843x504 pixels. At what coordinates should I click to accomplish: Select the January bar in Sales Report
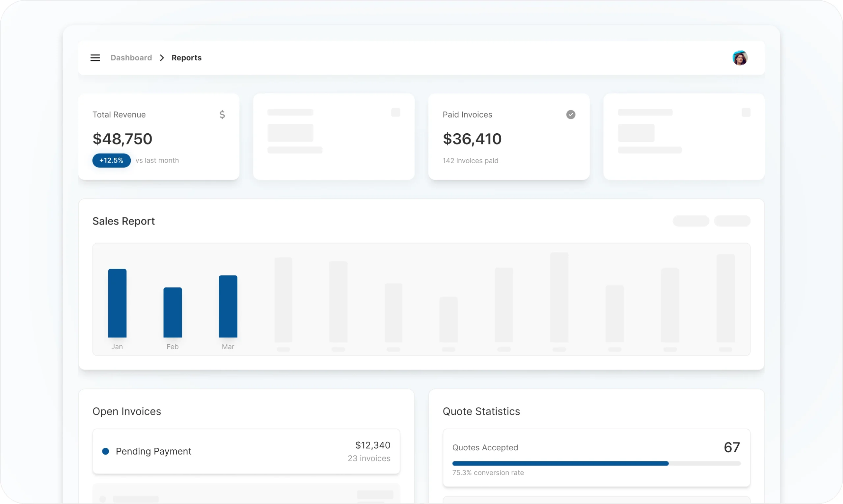[117, 303]
